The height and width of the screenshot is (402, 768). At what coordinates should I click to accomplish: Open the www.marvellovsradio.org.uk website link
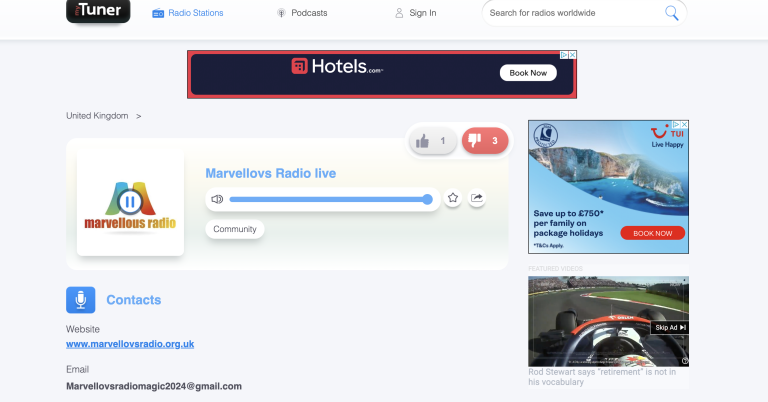click(x=130, y=344)
